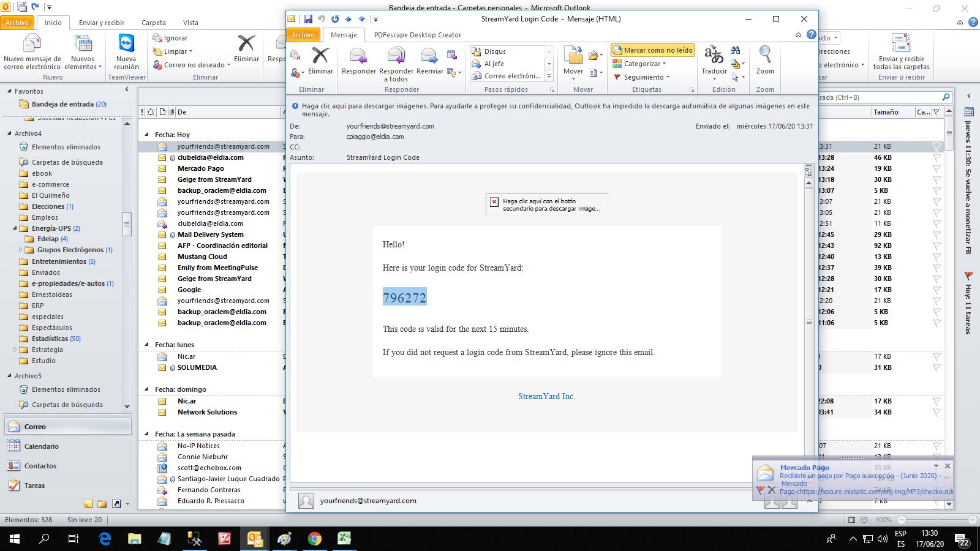
Task: Click the Eliminar icon in message ribbon
Action: coord(320,56)
